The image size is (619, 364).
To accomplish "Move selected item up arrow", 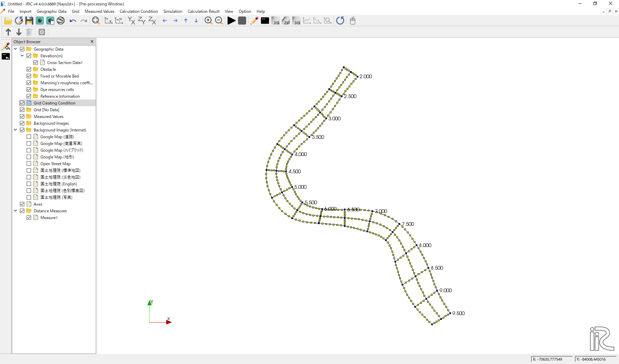I will [8, 32].
